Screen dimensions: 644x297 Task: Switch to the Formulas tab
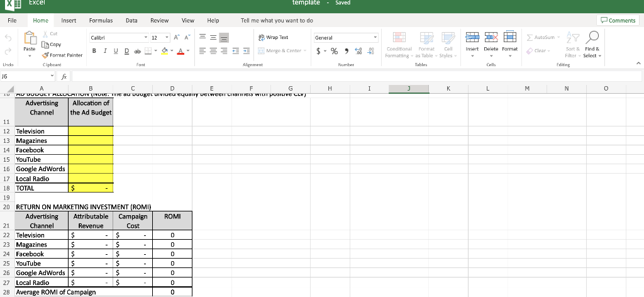click(x=101, y=21)
